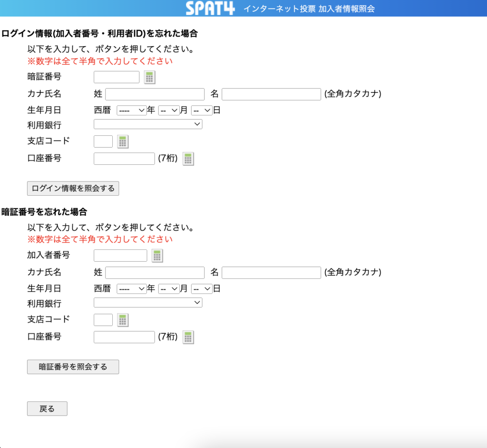
Task: Open the keypad for the top 支店コード field
Action: (x=123, y=141)
